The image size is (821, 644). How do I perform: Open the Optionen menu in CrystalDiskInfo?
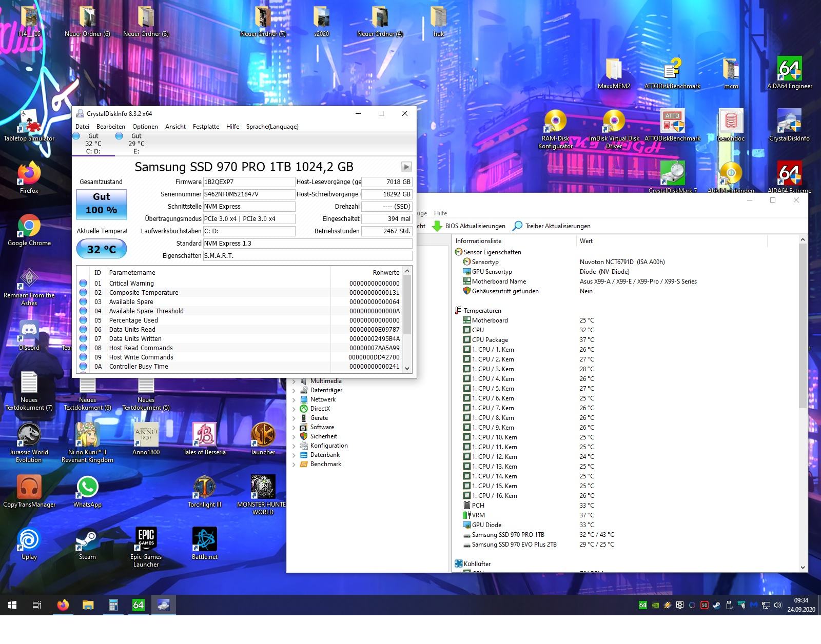145,127
